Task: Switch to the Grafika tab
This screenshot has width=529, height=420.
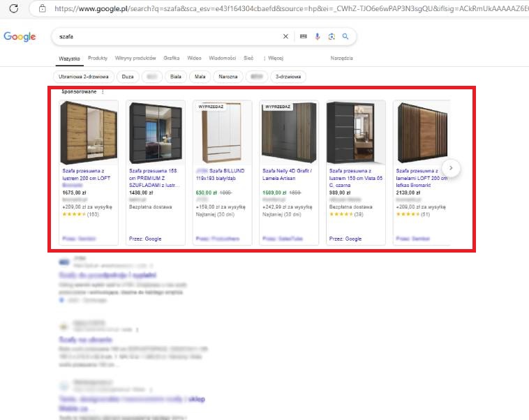Action: 172,58
